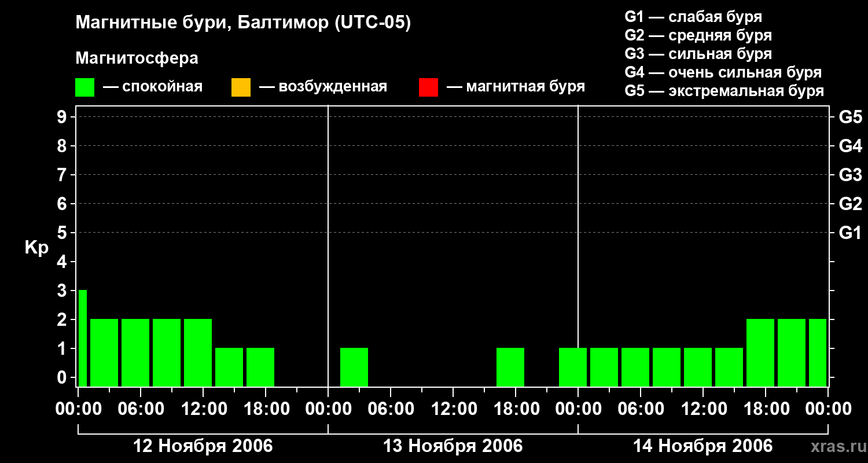Click the '12 Ноября 2006' date label
This screenshot has height=463, width=868.
click(x=203, y=446)
